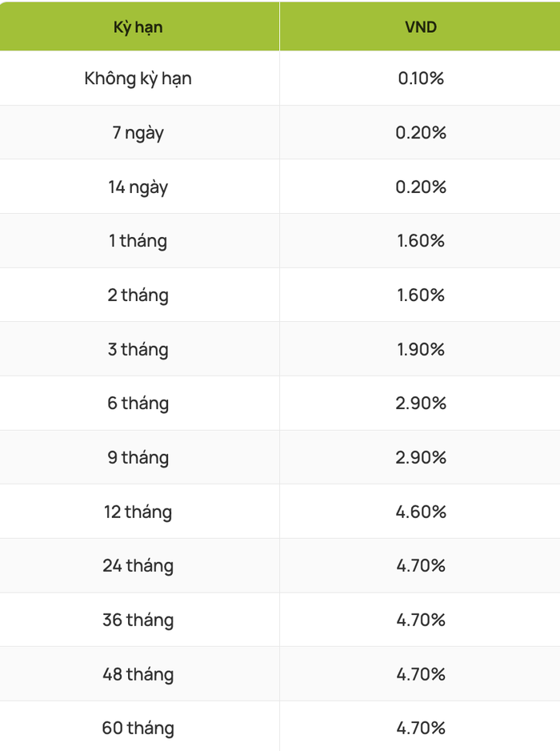Click the "36 tháng" term cell
The image size is (560, 751).
pos(138,620)
